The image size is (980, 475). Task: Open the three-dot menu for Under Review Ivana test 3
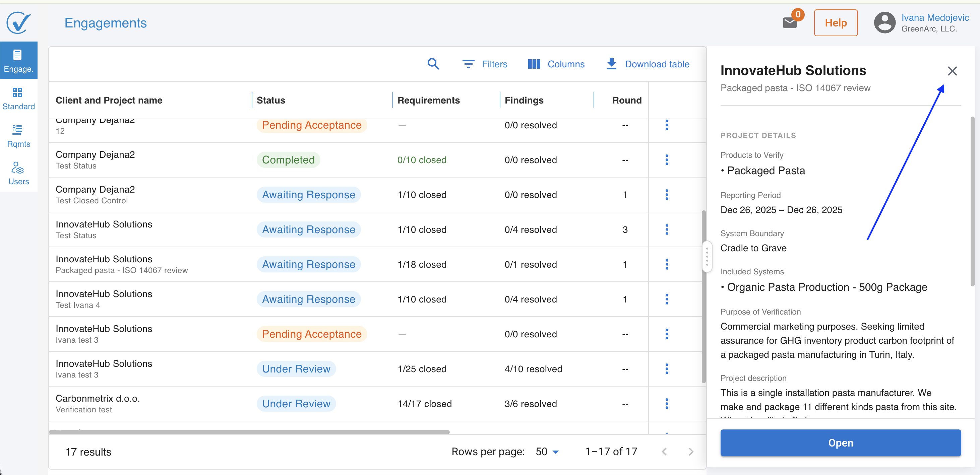tap(667, 368)
